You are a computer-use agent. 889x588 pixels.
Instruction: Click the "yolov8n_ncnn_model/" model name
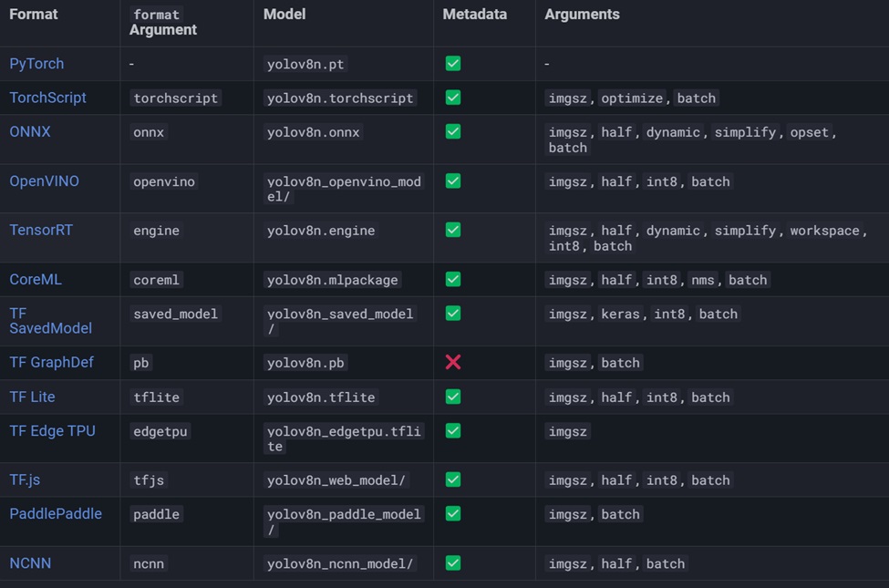tap(340, 563)
